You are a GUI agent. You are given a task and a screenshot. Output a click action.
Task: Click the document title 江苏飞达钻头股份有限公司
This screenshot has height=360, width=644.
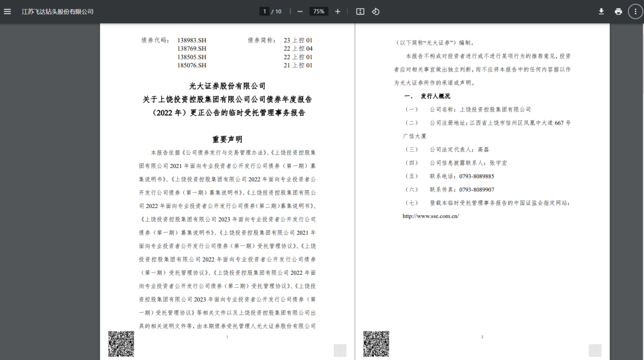[57, 11]
